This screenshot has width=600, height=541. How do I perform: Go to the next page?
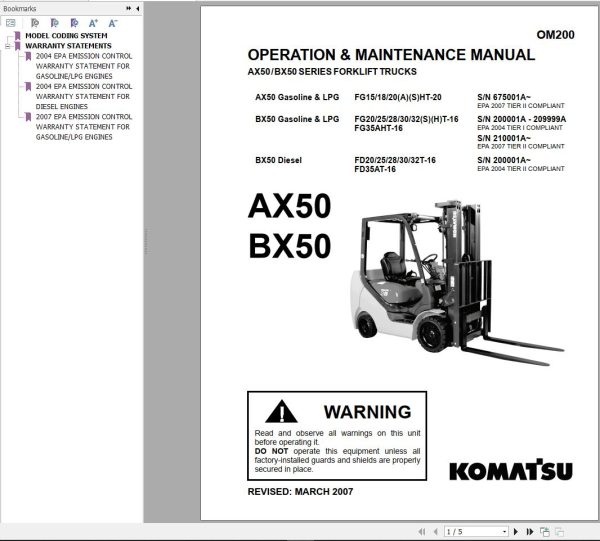516,531
